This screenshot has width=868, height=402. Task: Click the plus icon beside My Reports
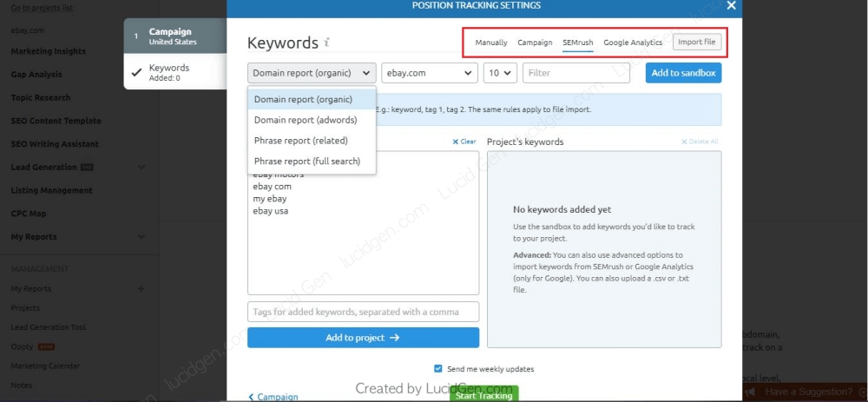pos(141,288)
